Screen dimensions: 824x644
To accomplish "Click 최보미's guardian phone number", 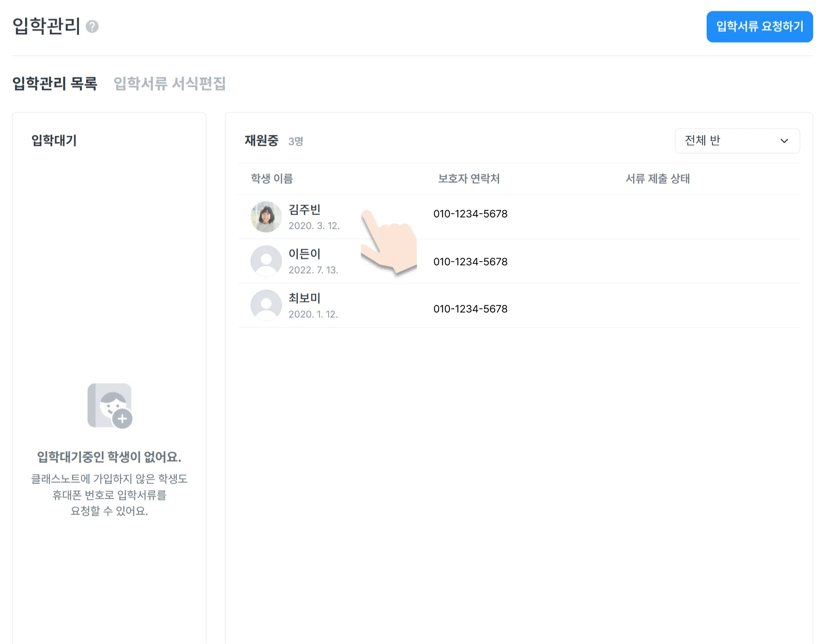I will 470,309.
